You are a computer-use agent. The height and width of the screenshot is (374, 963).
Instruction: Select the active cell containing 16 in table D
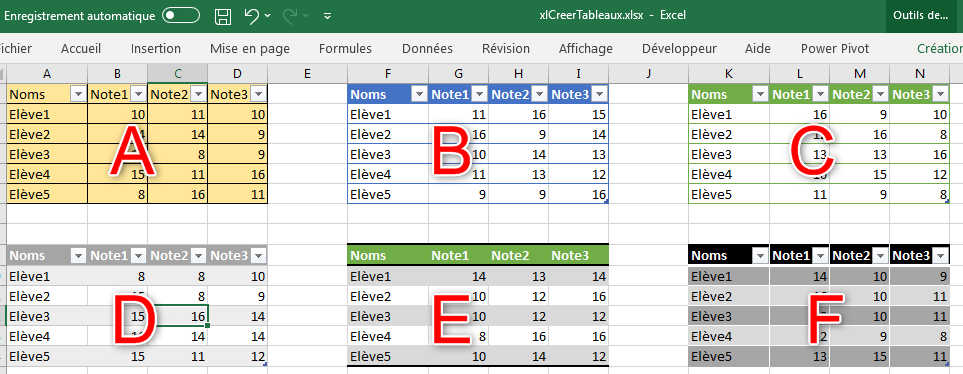coord(177,316)
